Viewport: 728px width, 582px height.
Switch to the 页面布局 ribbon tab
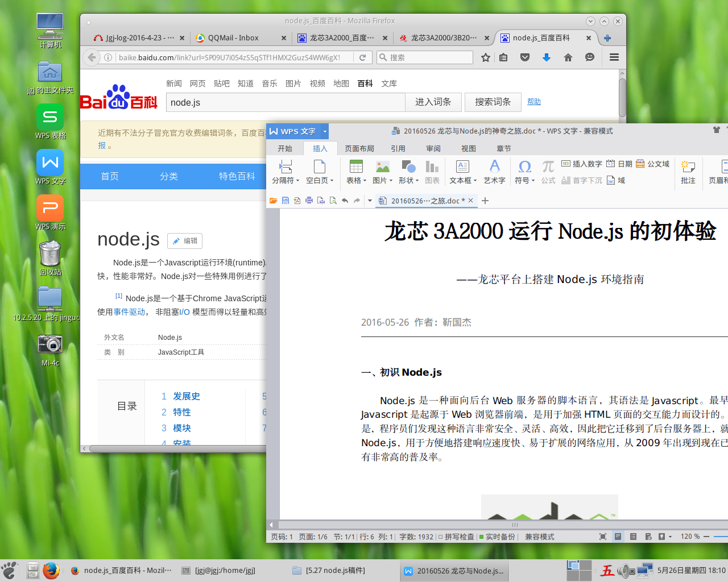pyautogui.click(x=359, y=148)
